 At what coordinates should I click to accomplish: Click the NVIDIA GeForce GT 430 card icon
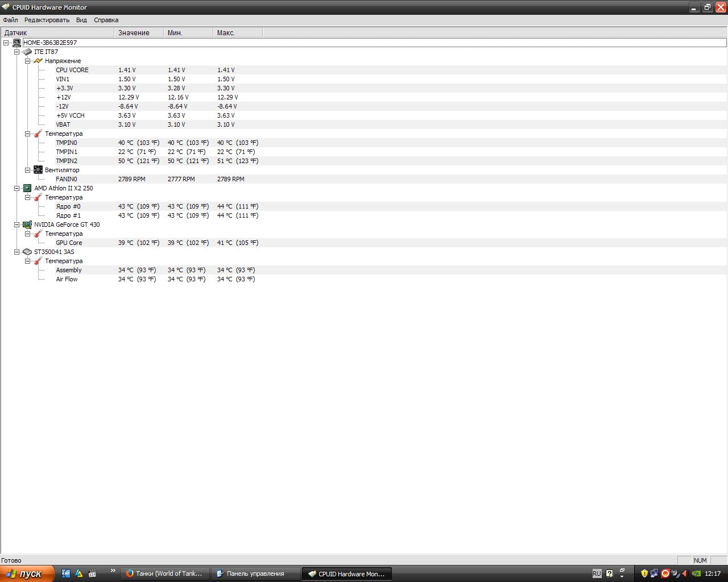click(x=27, y=225)
